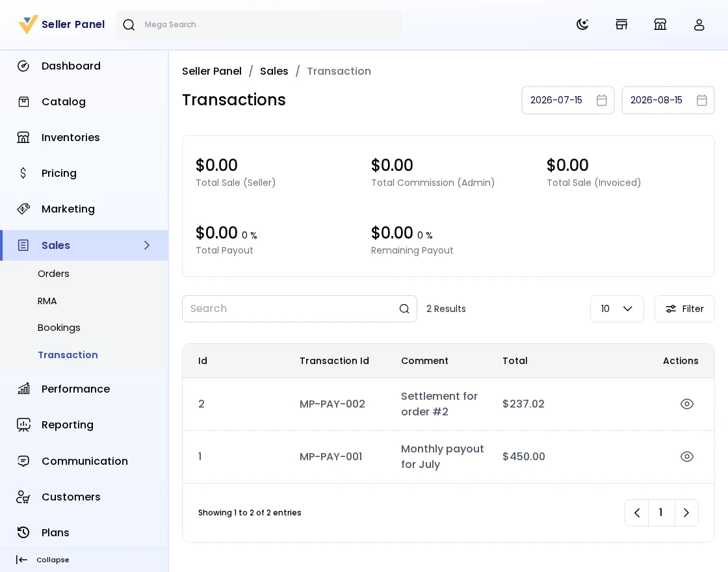Click the 2026-08-15 end date field
Image resolution: width=728 pixels, height=572 pixels.
point(668,100)
